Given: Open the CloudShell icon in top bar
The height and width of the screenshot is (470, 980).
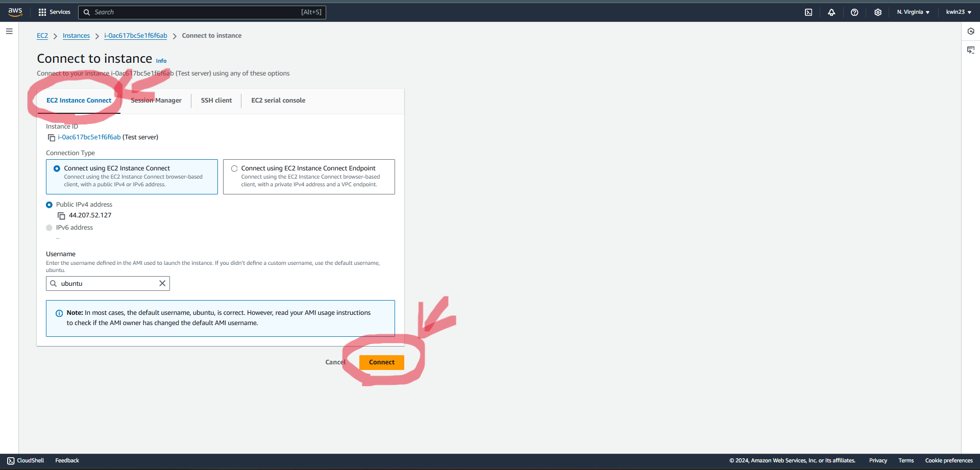Looking at the screenshot, I should 808,12.
